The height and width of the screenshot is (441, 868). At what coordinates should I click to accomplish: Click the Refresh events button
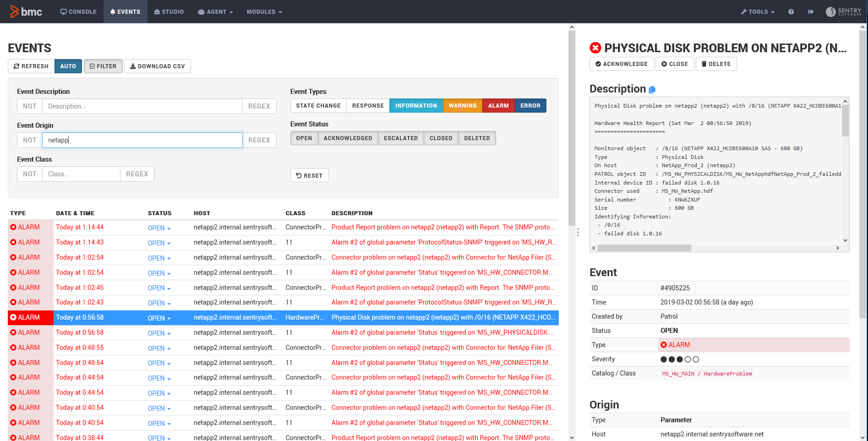coord(31,66)
